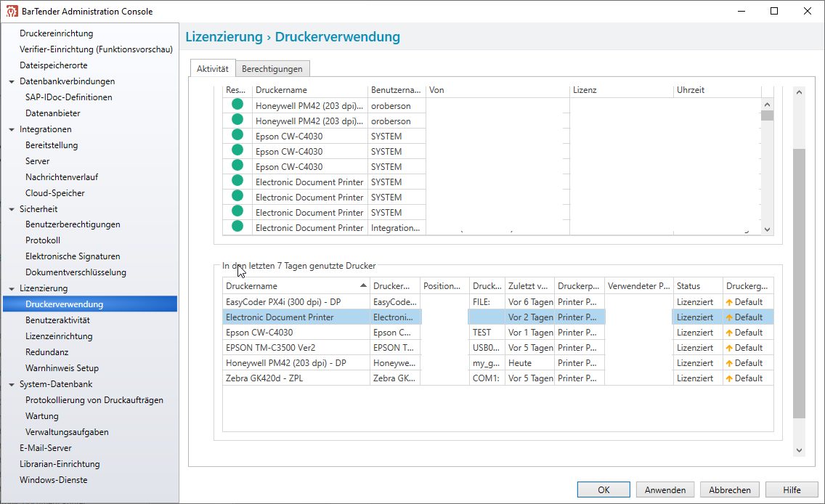Image resolution: width=825 pixels, height=504 pixels.
Task: Select Dateispeicherorte in the sidebar
Action: coord(54,65)
